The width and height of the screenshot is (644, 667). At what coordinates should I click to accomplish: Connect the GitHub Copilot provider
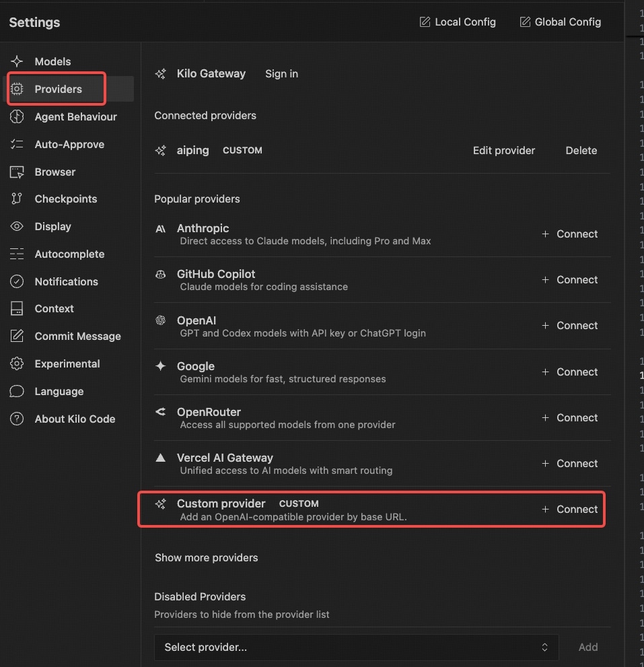[569, 279]
